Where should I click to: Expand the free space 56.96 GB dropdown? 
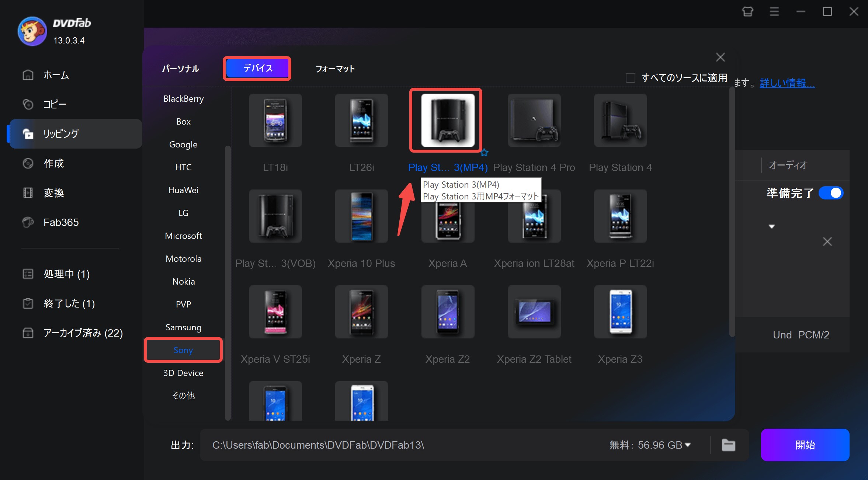click(x=687, y=445)
